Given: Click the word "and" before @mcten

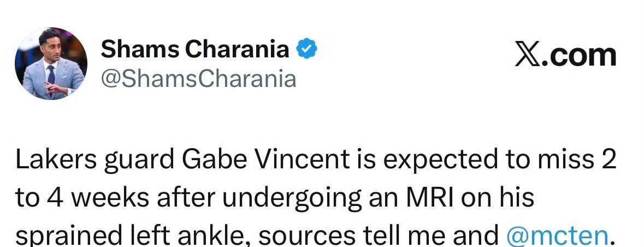Looking at the screenshot, I should (480, 235).
